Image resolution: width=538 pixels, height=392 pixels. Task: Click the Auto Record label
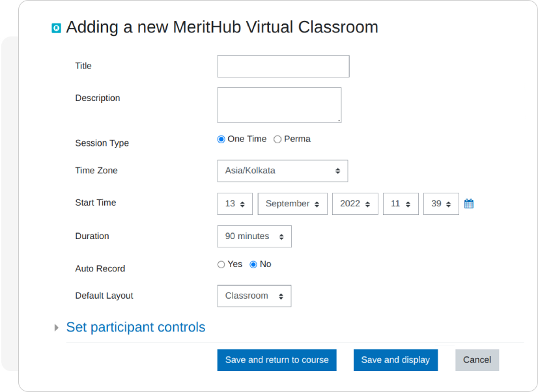(100, 268)
